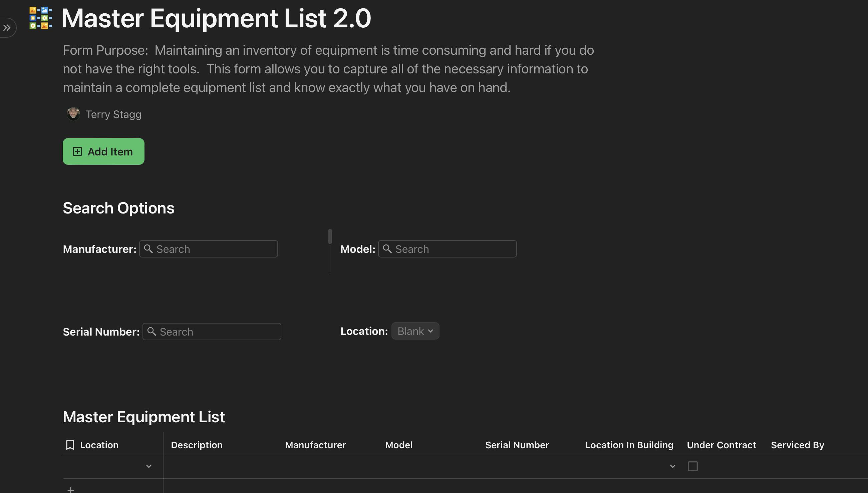Click the Search Options heading
This screenshot has height=493, width=868.
click(118, 208)
